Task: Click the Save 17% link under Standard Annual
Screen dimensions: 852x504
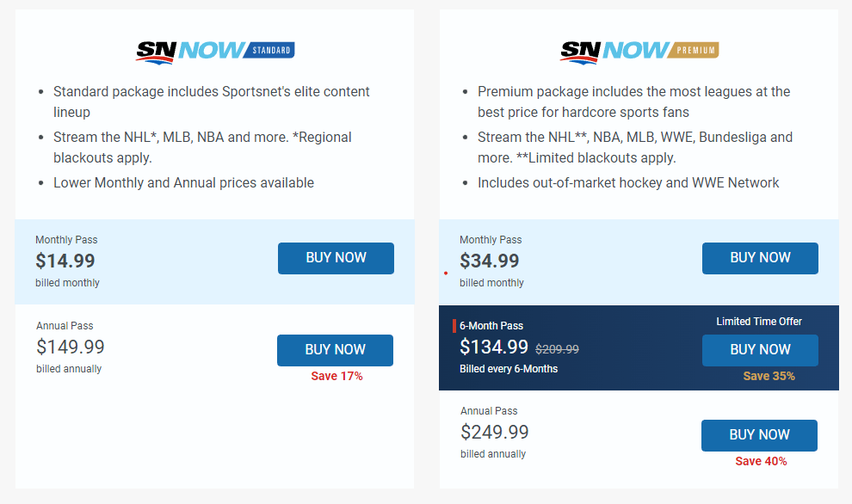Action: [x=336, y=376]
